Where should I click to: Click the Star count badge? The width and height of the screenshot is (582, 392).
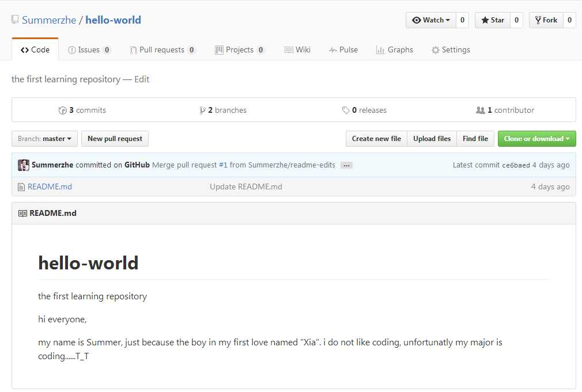pyautogui.click(x=516, y=20)
